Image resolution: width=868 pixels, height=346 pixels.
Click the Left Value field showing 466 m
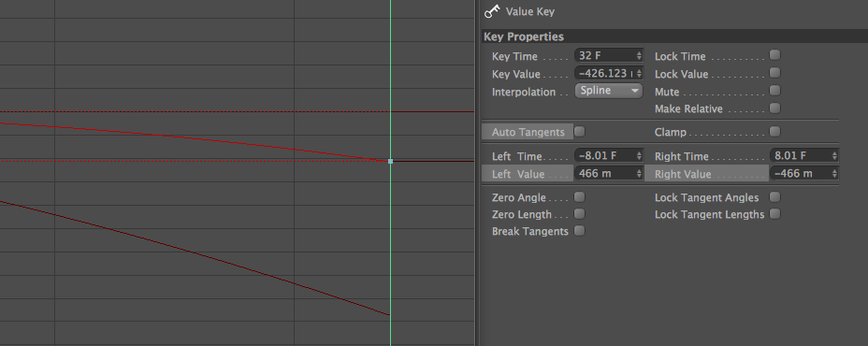click(x=608, y=174)
